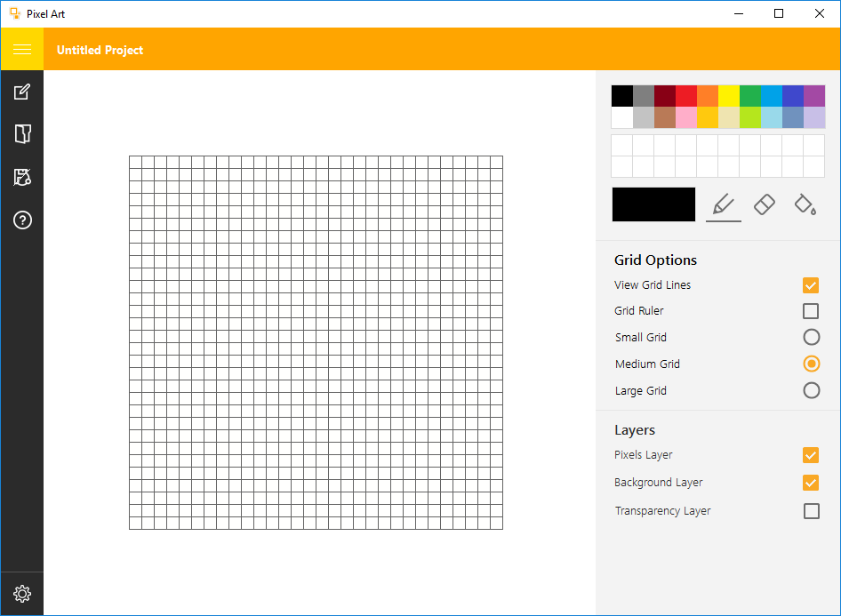This screenshot has width=841, height=616.
Task: Pick the pink palette color
Action: 686,117
